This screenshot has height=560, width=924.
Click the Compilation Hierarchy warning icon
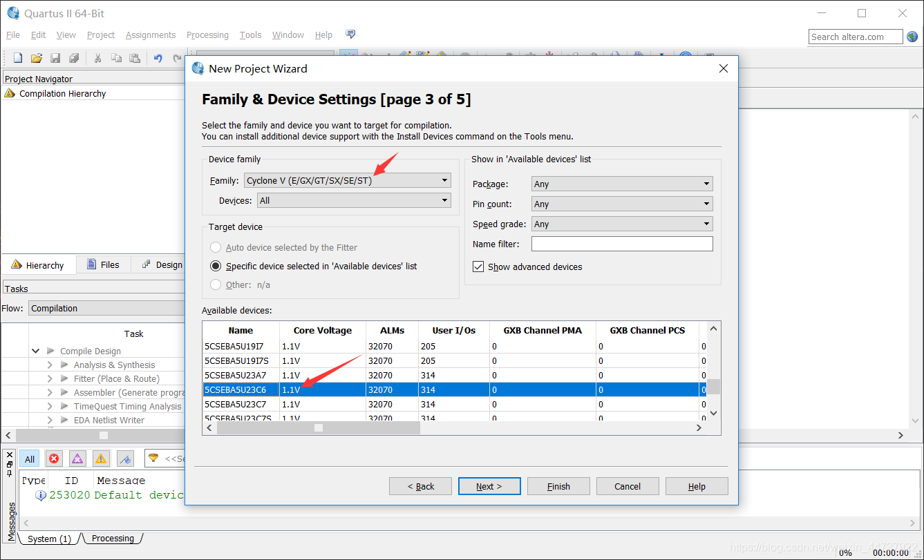click(10, 93)
